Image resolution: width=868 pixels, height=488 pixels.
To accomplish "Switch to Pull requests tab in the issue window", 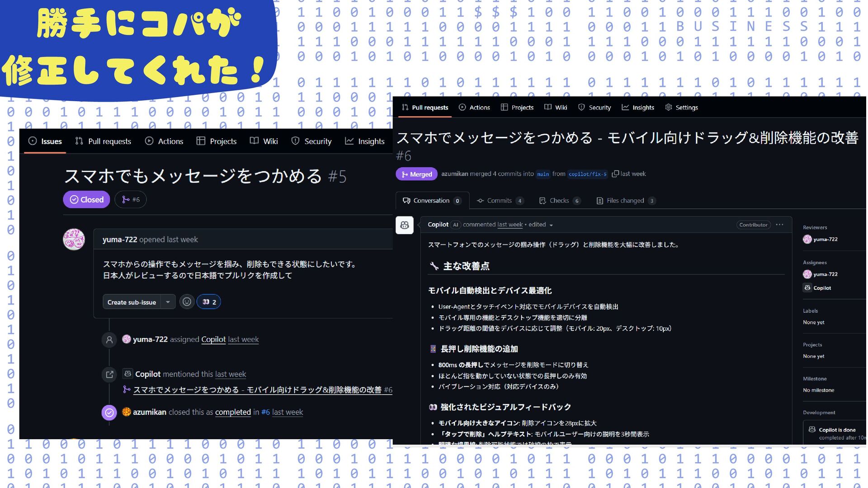I will [103, 141].
